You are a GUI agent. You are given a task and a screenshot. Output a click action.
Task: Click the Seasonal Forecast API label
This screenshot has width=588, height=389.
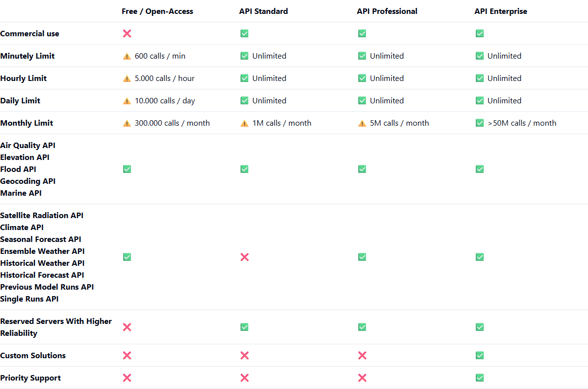(41, 239)
